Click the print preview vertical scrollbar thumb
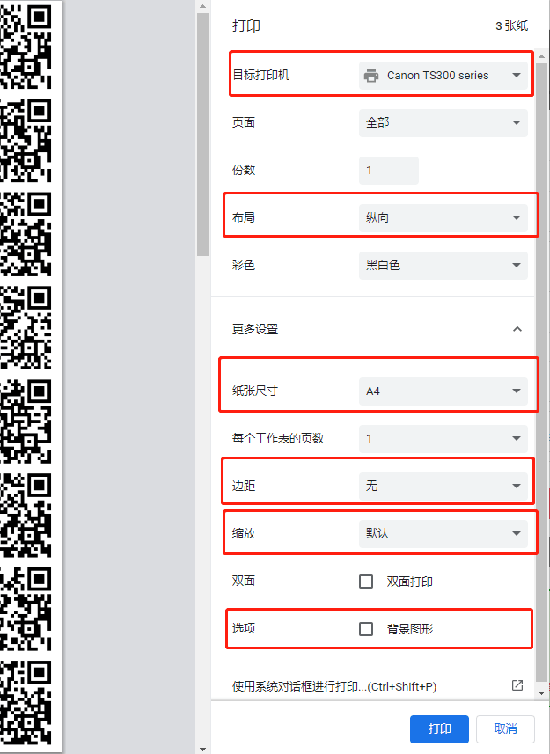 click(x=202, y=135)
